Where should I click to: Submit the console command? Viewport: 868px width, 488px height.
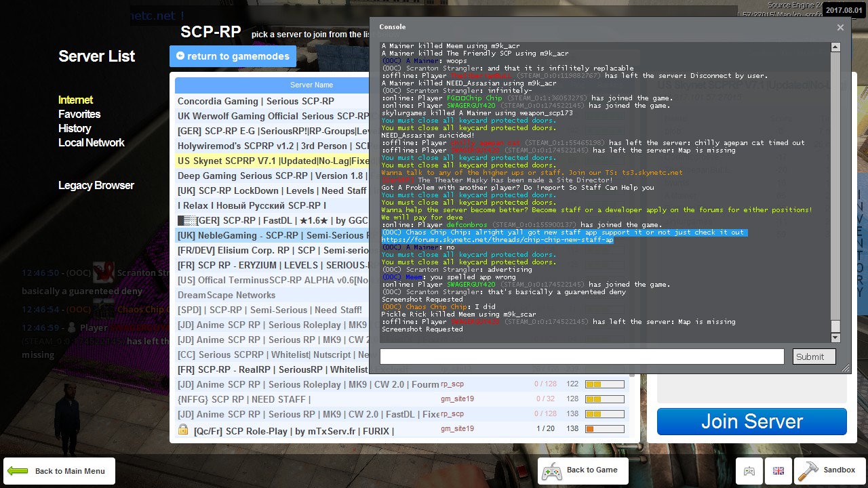click(813, 357)
